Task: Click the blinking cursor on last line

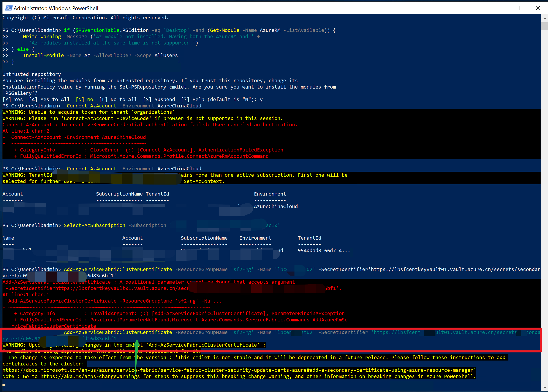Action: [4, 385]
